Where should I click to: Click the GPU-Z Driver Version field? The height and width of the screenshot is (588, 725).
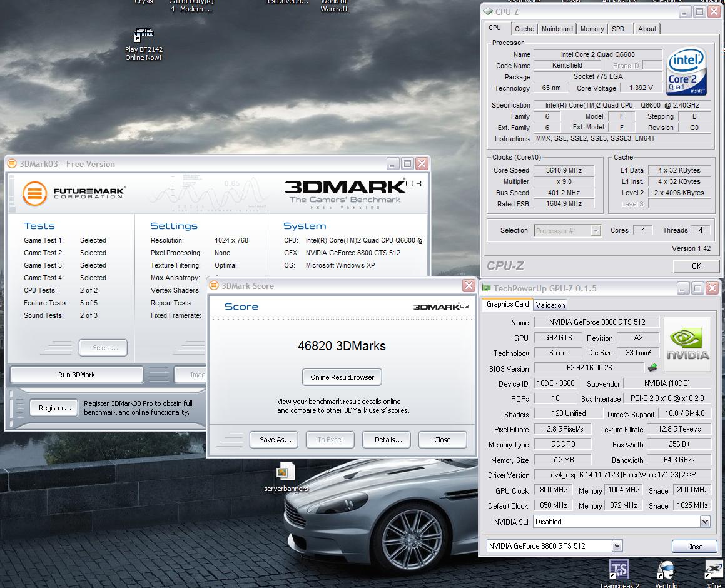(x=622, y=475)
